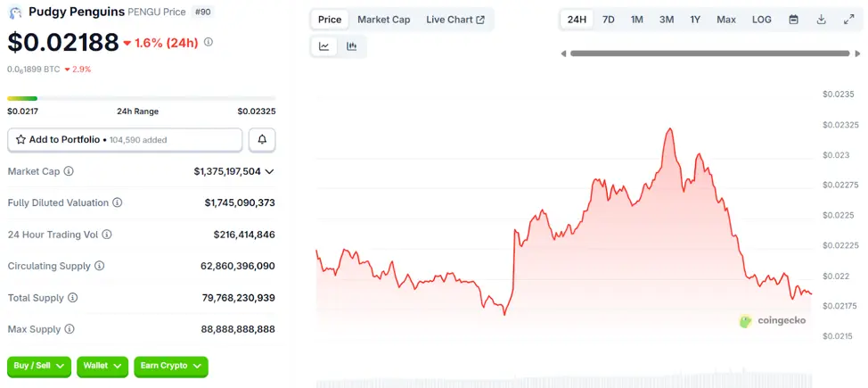This screenshot has width=868, height=388.
Task: Open the calendar date range picker
Action: point(793,20)
